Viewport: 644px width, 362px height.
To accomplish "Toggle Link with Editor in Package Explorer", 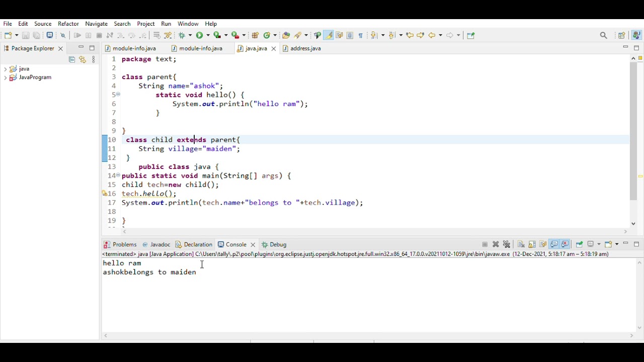I will click(83, 59).
